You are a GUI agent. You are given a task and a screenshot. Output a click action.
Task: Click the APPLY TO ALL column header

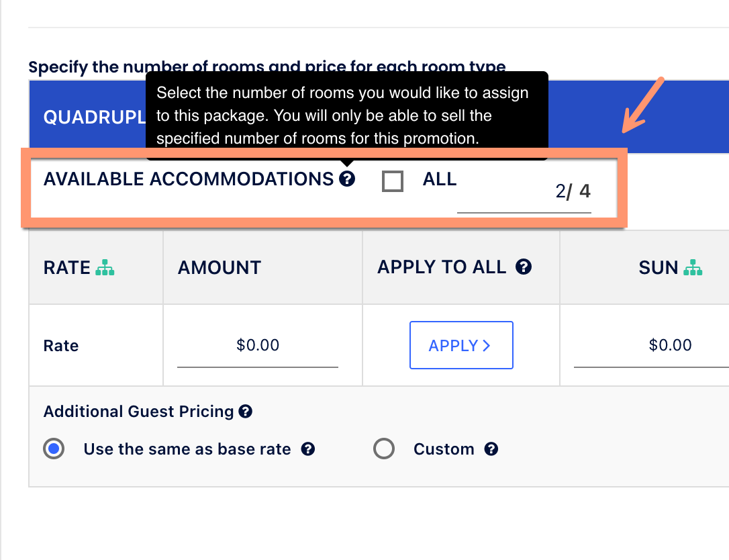coord(442,267)
